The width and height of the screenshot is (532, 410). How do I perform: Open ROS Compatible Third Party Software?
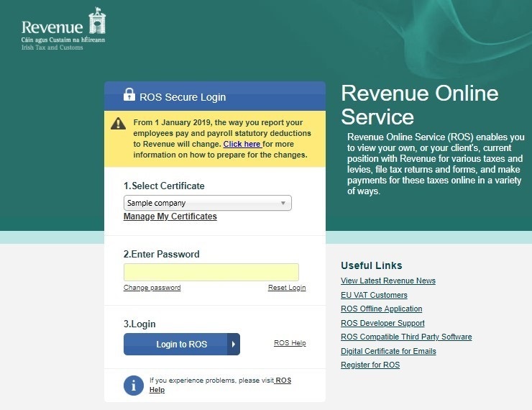point(406,337)
